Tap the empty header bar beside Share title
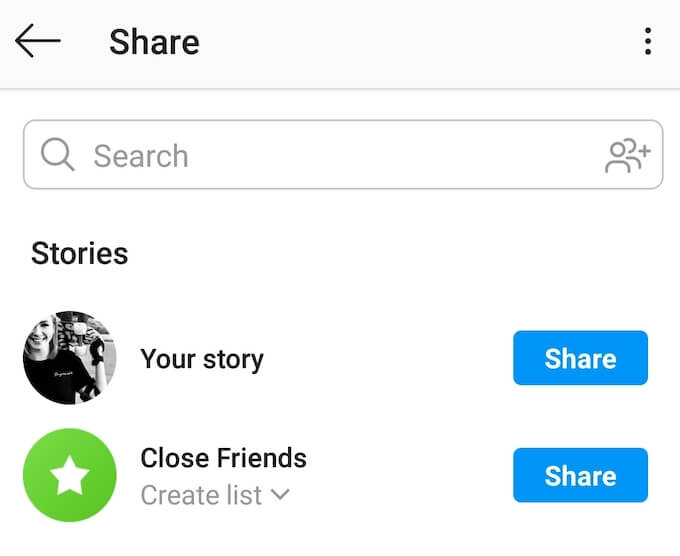 pyautogui.click(x=416, y=42)
